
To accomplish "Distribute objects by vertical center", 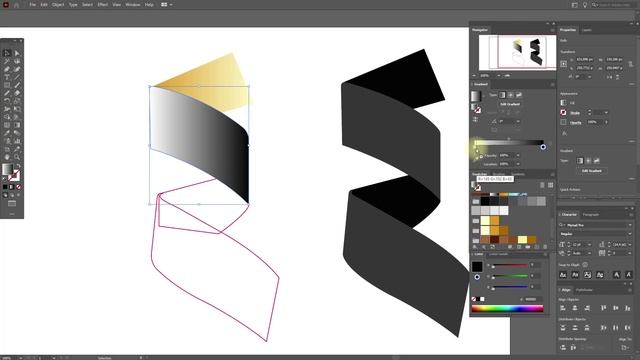I will (575, 327).
